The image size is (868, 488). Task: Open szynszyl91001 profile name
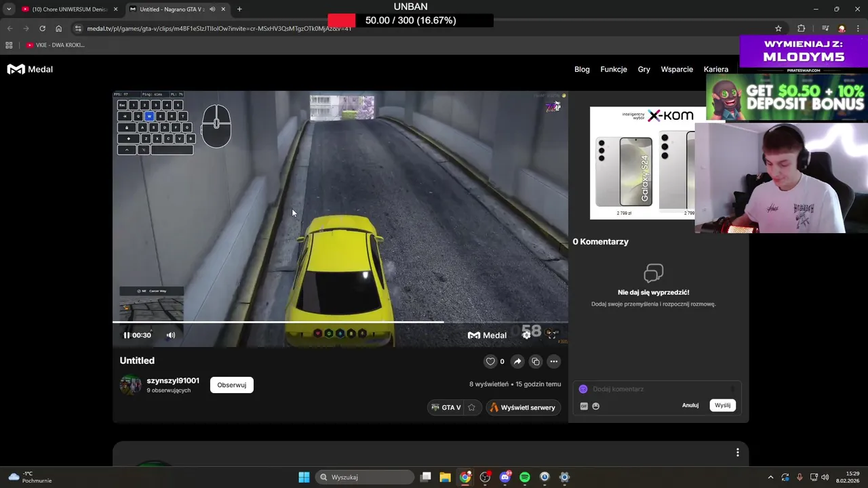(x=173, y=380)
